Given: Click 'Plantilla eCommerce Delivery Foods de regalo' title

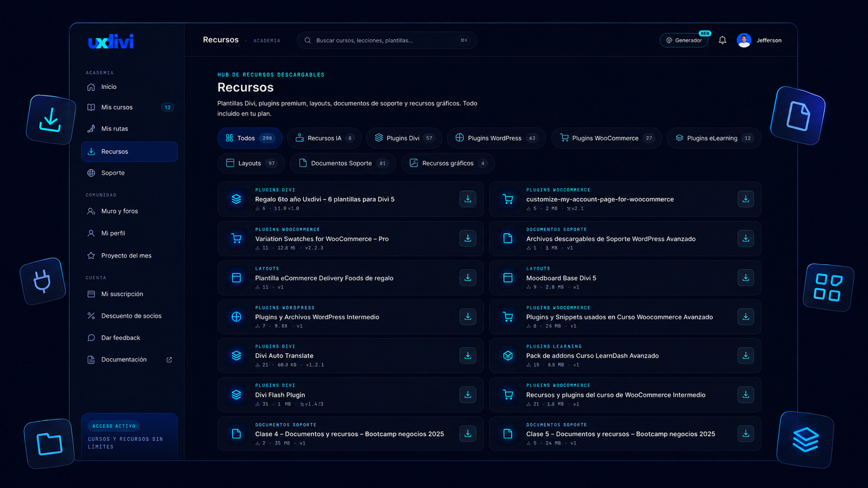Looking at the screenshot, I should click(x=324, y=278).
